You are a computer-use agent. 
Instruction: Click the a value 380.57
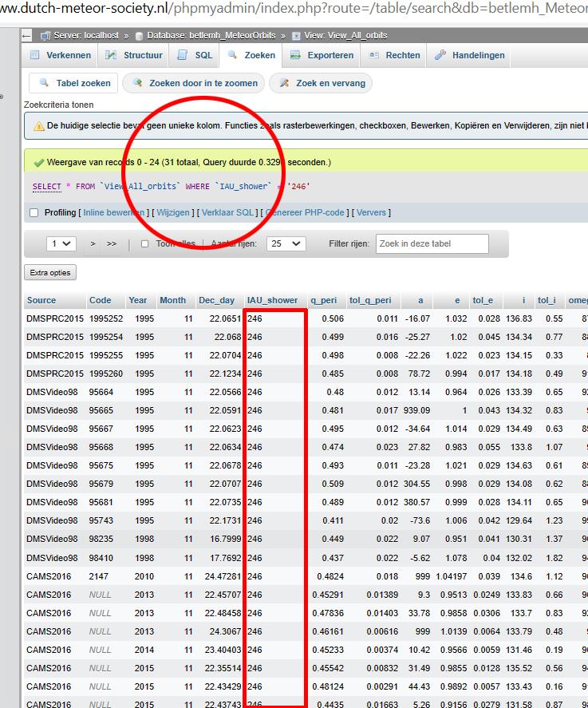tap(416, 503)
